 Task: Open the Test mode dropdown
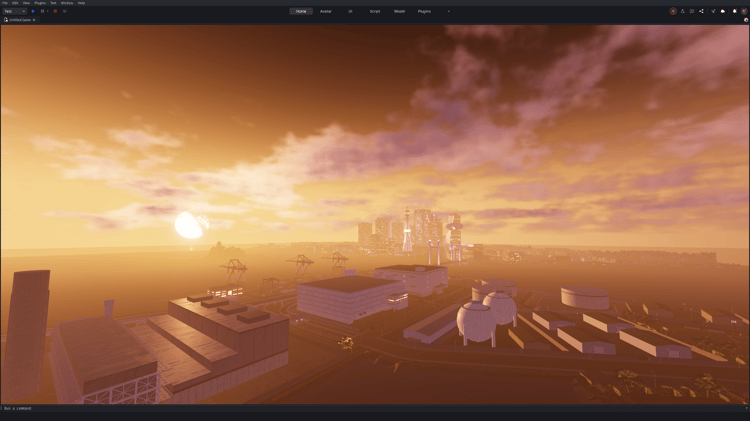click(14, 11)
